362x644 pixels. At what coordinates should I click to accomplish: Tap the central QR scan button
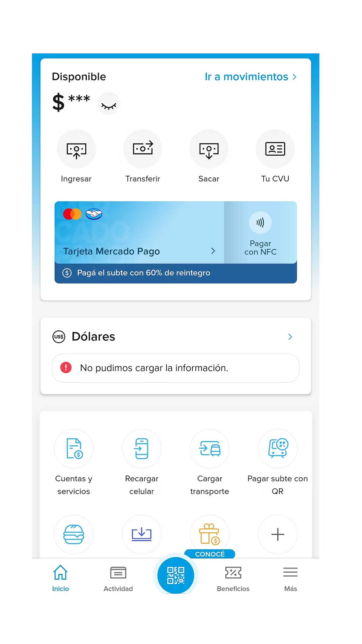[x=176, y=575]
